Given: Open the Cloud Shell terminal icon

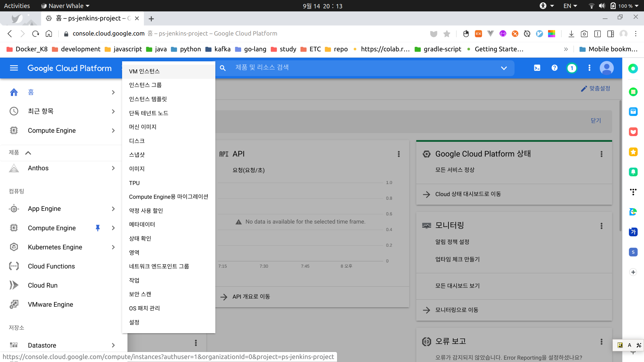Looking at the screenshot, I should coord(537,68).
